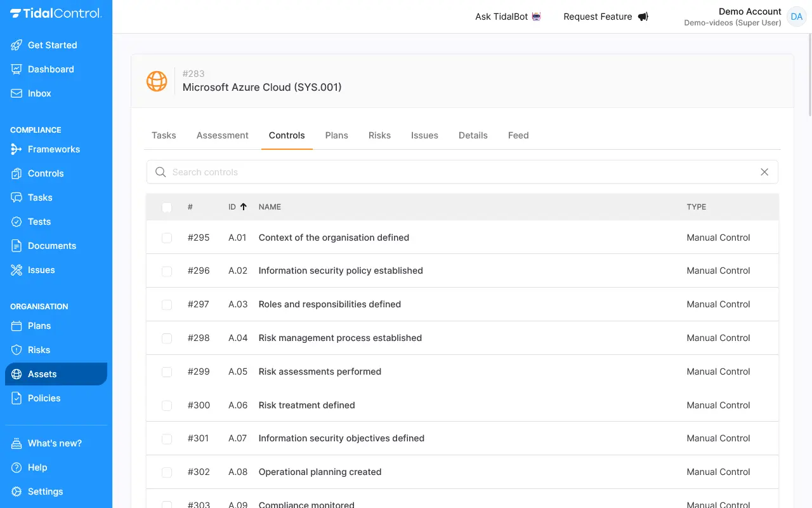Click the Policies document icon
This screenshot has height=508, width=812.
click(16, 398)
